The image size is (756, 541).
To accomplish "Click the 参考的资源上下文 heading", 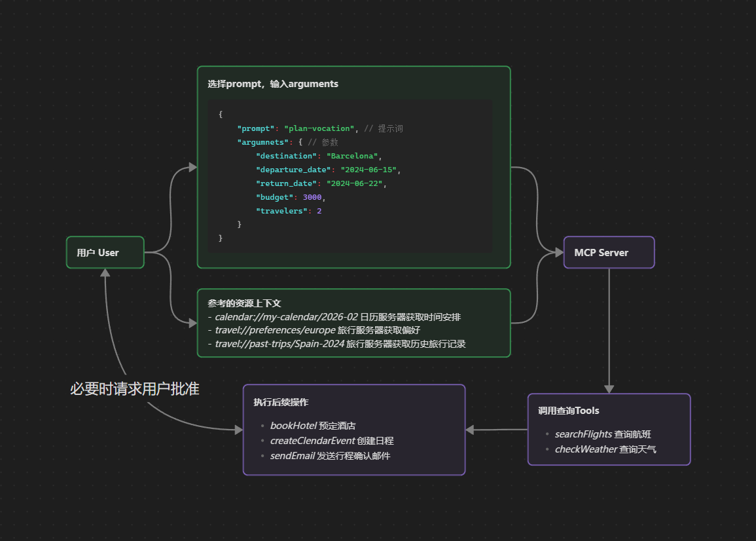I will click(244, 303).
